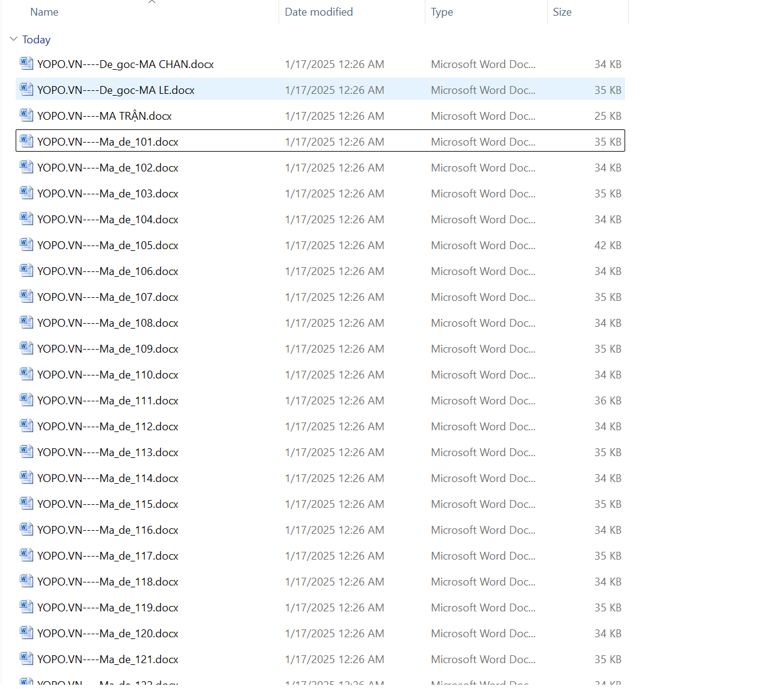Click Word icon for Ma_de_101.docx
Screen dimensions: 784x689
[26, 141]
